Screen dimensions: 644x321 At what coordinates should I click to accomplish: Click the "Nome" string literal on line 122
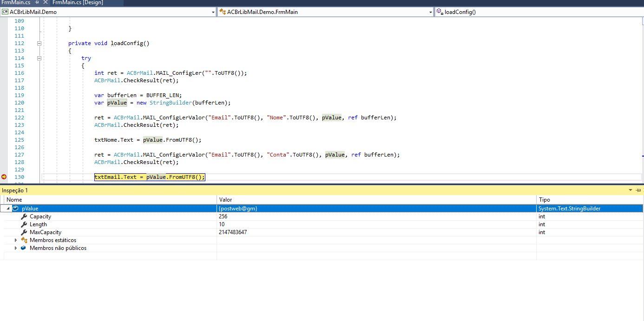click(276, 118)
